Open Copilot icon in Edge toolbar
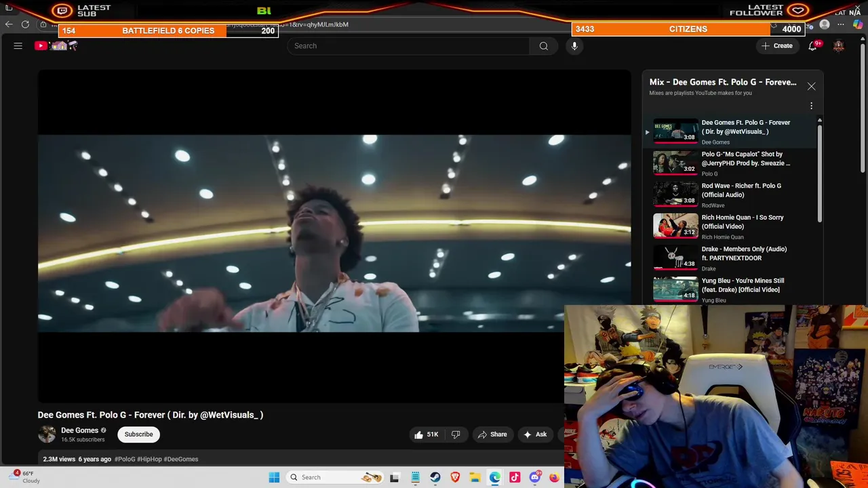Screen dimensions: 868x488 click(858, 24)
